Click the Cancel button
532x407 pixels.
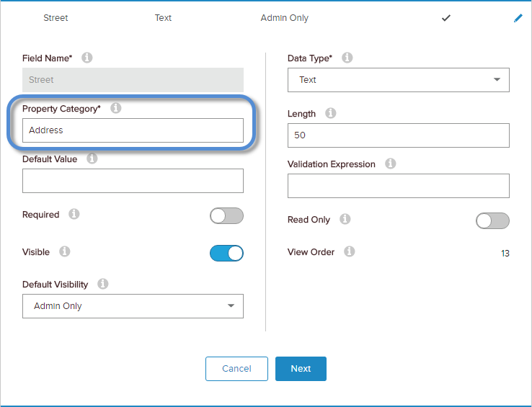point(236,369)
